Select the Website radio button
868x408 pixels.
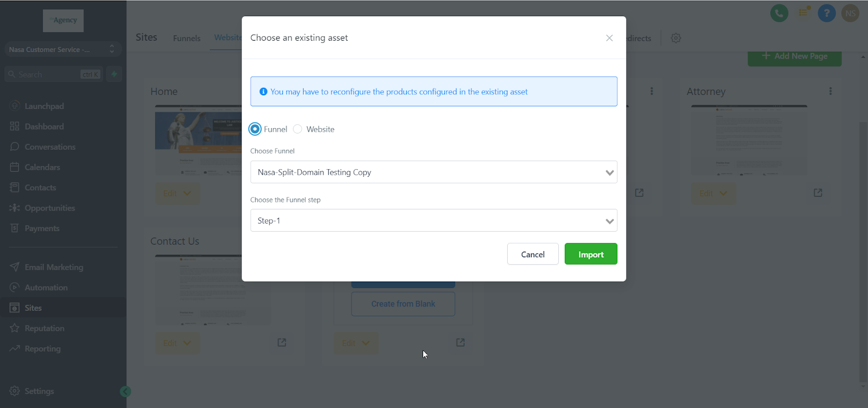[x=297, y=129]
